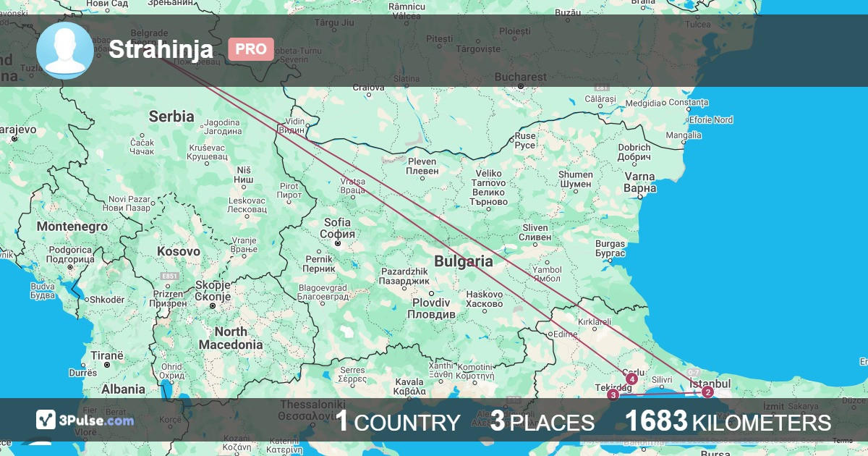Select map marker number 2 at Istanbul
This screenshot has height=456, width=868.
[x=707, y=392]
